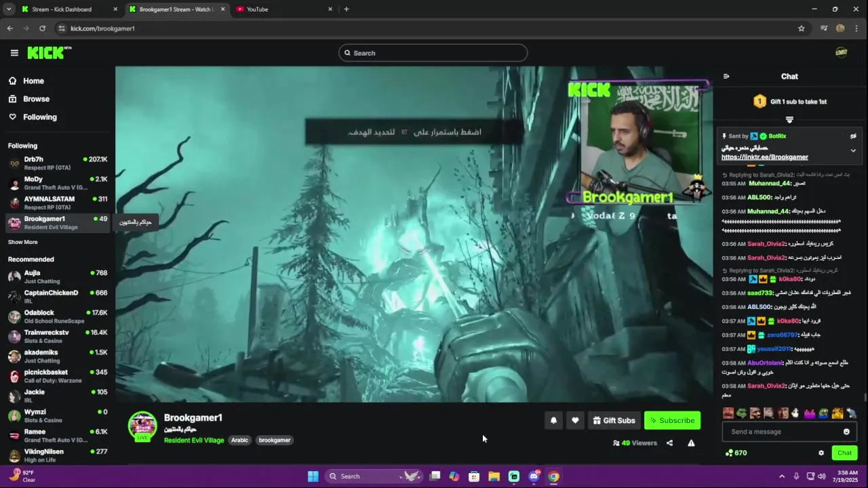The image size is (868, 488).
Task: Open Drb7h followed channel
Action: pyautogui.click(x=58, y=163)
